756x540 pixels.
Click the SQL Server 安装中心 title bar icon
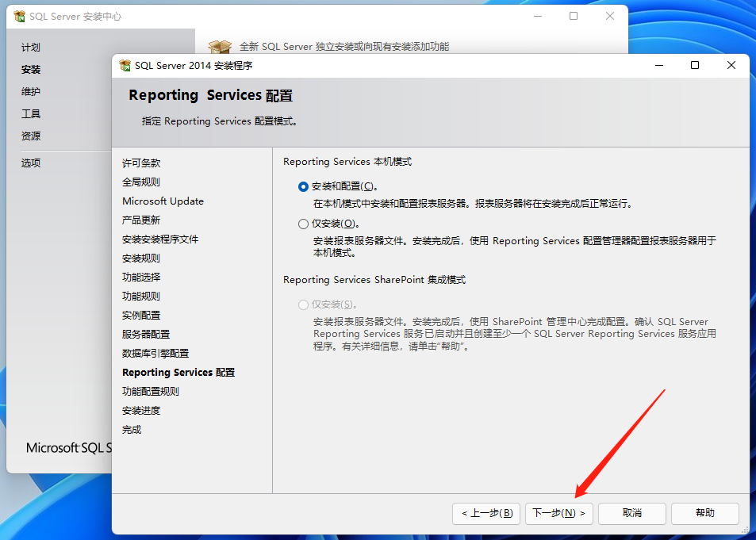(19, 17)
